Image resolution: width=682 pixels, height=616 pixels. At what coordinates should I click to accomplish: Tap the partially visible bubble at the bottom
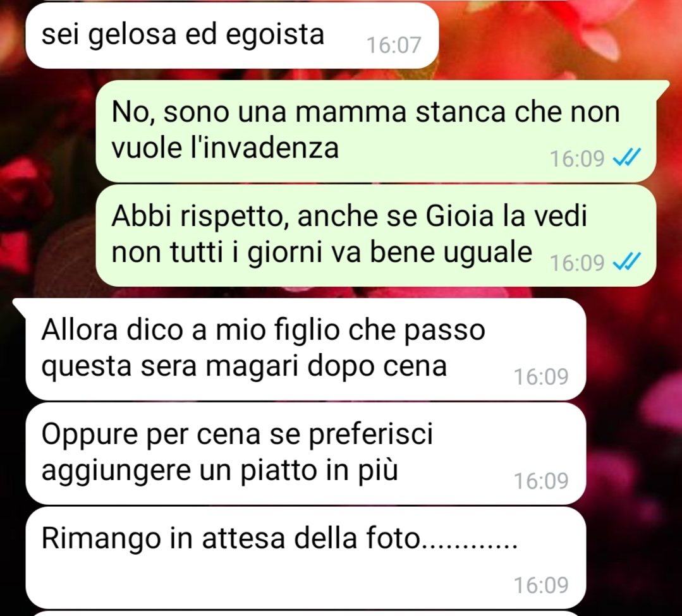point(306,614)
